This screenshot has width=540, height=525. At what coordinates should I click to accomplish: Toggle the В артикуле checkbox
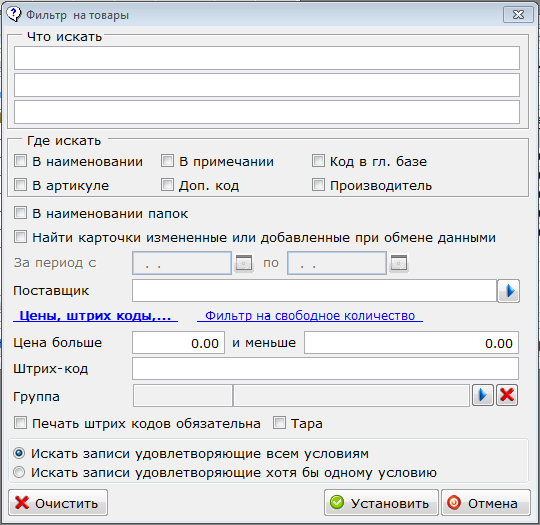pos(20,185)
